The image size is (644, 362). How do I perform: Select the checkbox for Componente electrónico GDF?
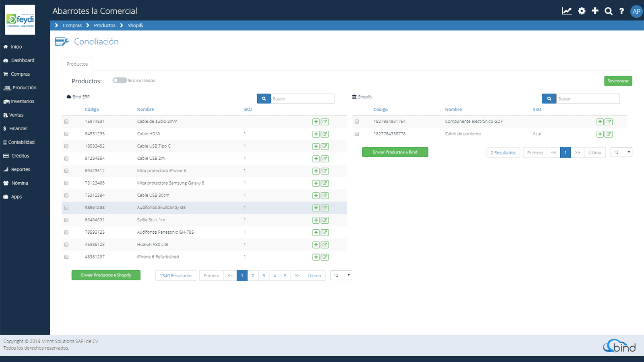(x=356, y=121)
